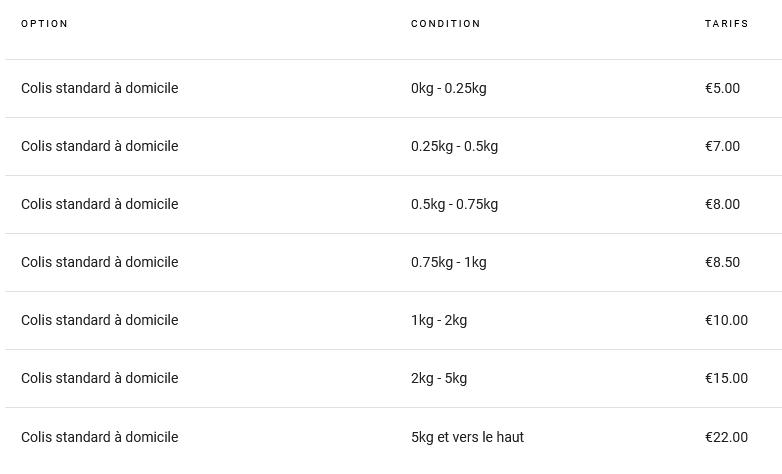782x474 pixels.
Task: Click Colis standard à domicile in €22.00 row
Action: (x=99, y=437)
